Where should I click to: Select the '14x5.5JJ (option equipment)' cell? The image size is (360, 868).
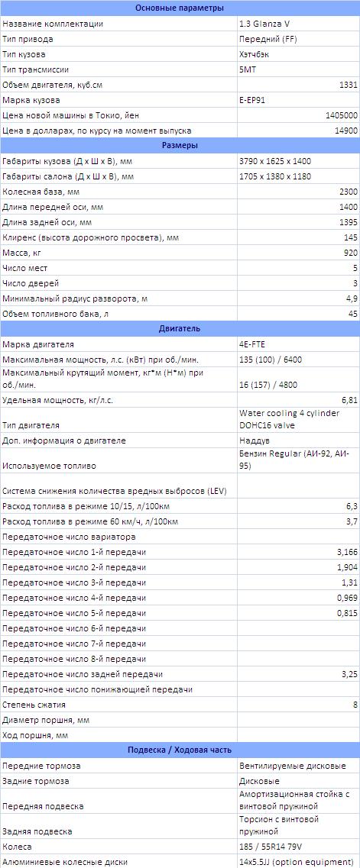pos(299,861)
